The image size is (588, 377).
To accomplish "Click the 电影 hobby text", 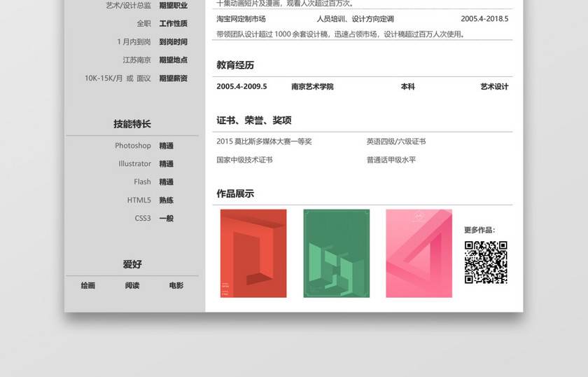I will (176, 285).
